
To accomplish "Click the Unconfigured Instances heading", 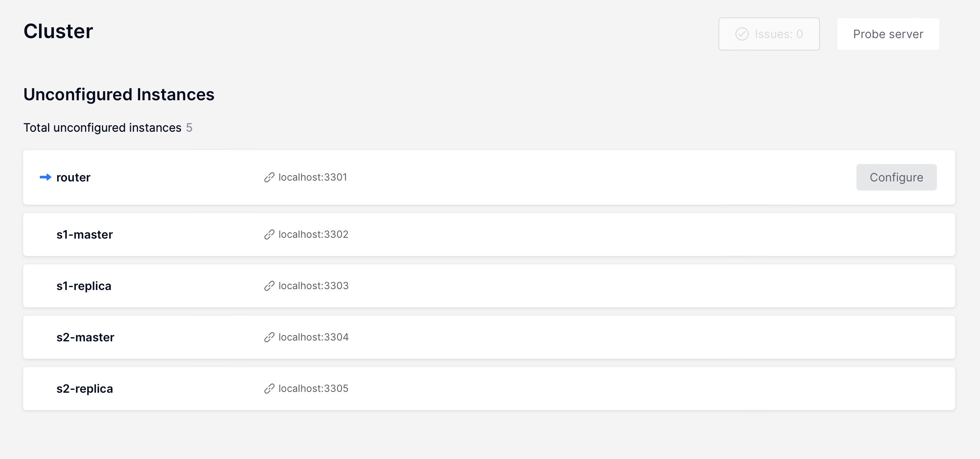I will click(119, 94).
